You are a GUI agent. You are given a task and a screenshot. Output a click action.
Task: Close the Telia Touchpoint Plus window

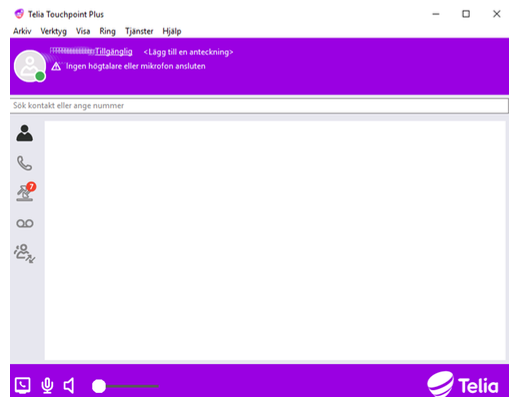pyautogui.click(x=497, y=14)
